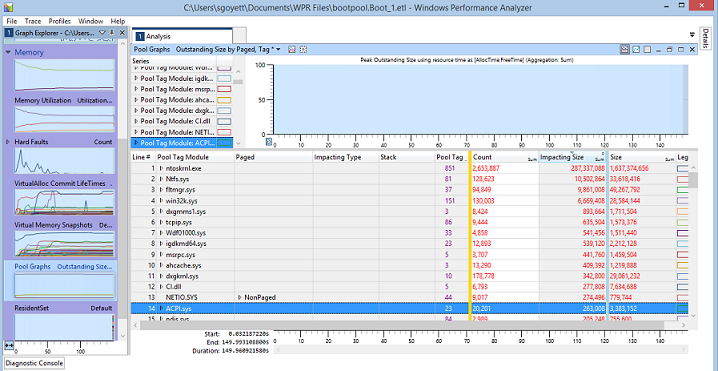Switch to the Analysis tab
This screenshot has height=371, width=718.
pos(182,36)
